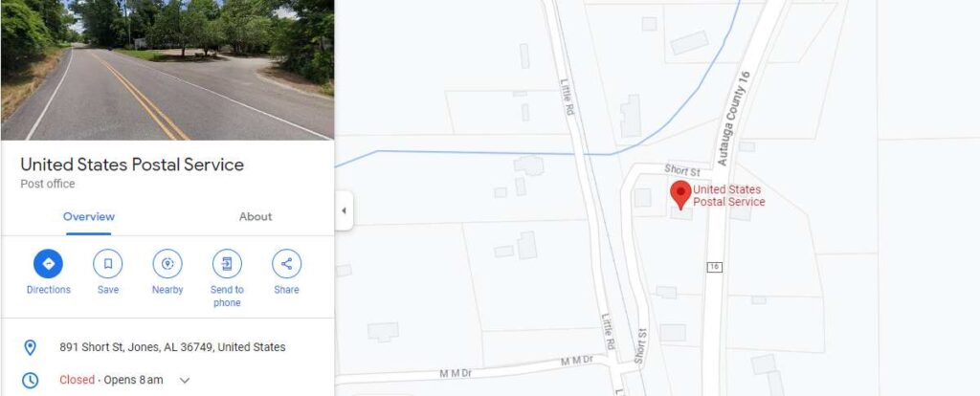Screen dimensions: 980x396
Task: Open the street view photo thumbnail
Action: (167, 70)
